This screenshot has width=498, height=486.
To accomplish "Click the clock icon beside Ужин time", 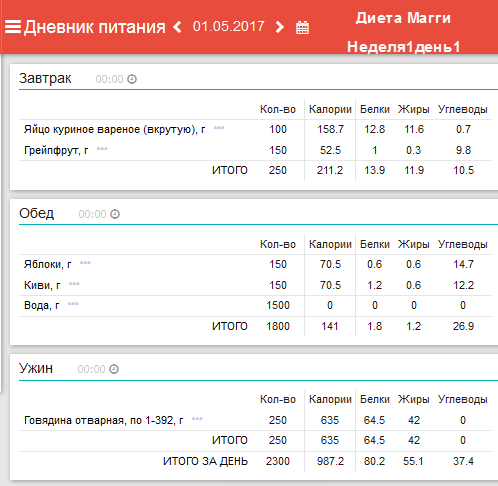I will coord(114,369).
